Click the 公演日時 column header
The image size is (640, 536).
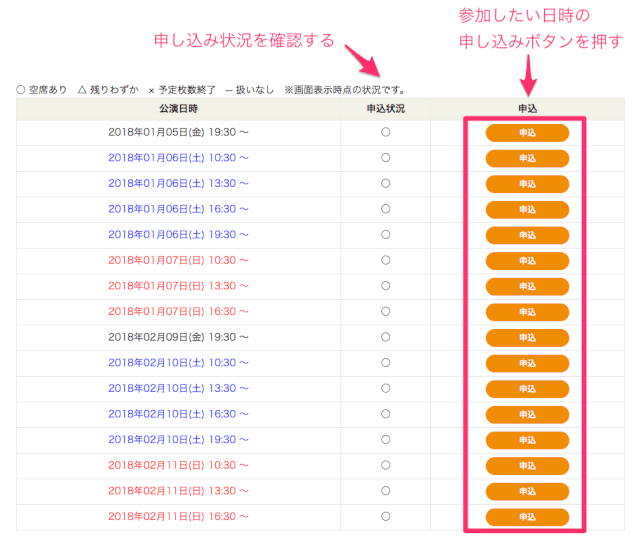[x=178, y=109]
